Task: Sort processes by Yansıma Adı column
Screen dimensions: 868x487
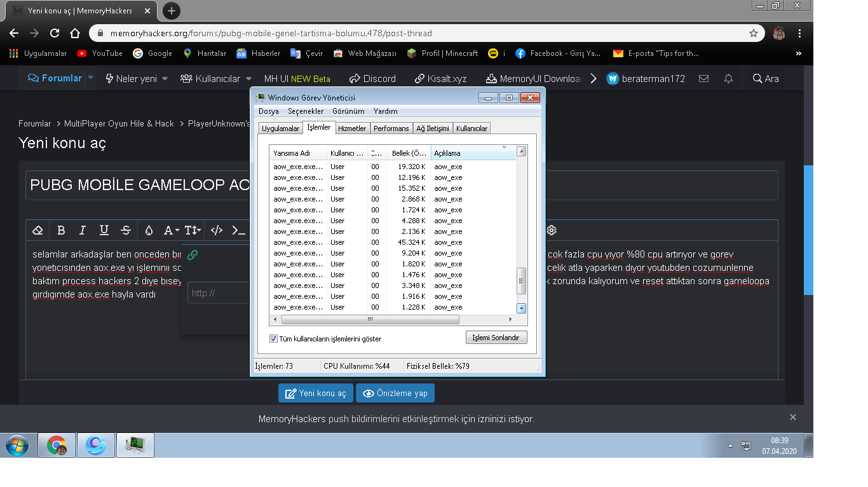Action: [297, 153]
